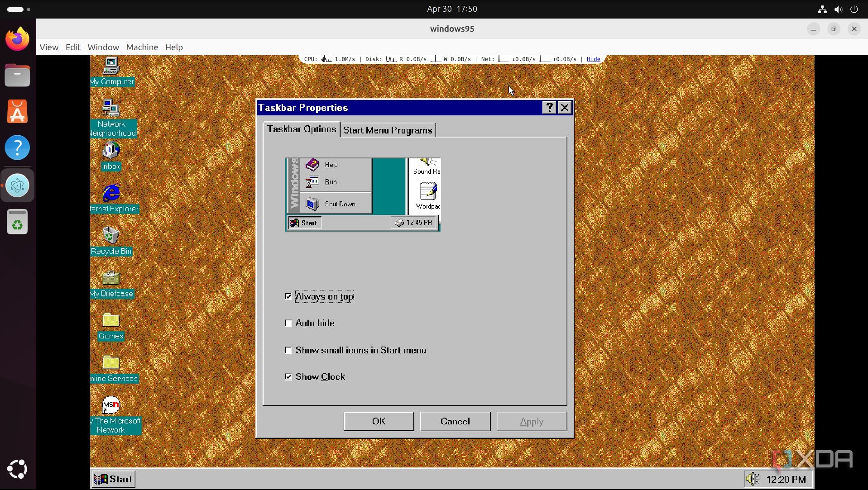Open the Edit menu

73,47
